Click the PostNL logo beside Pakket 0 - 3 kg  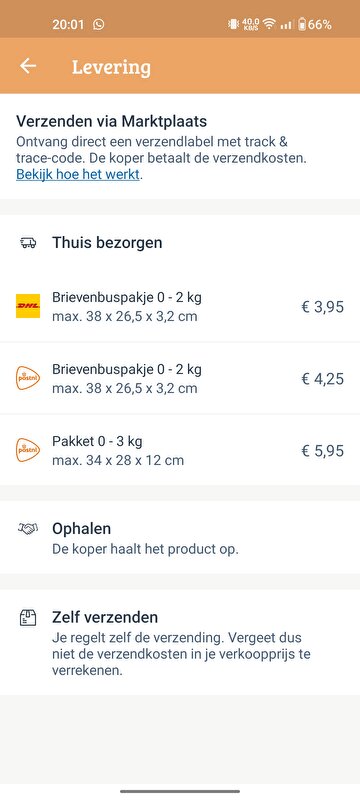tap(28, 450)
